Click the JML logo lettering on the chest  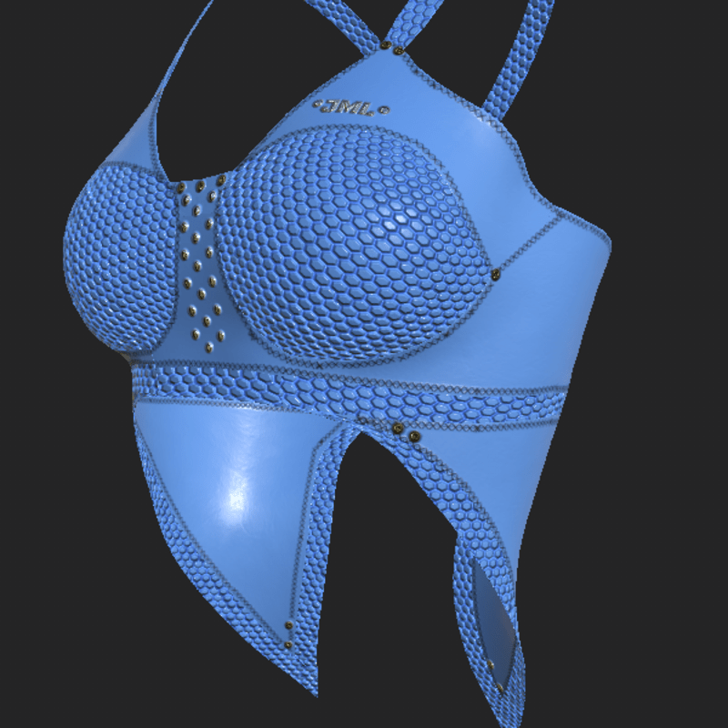coord(349,108)
